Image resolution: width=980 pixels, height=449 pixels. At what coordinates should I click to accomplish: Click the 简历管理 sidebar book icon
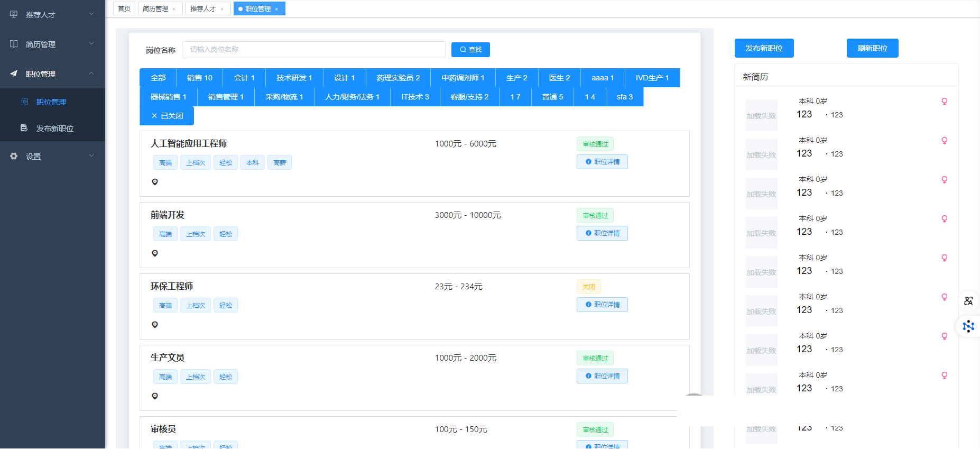(x=14, y=44)
